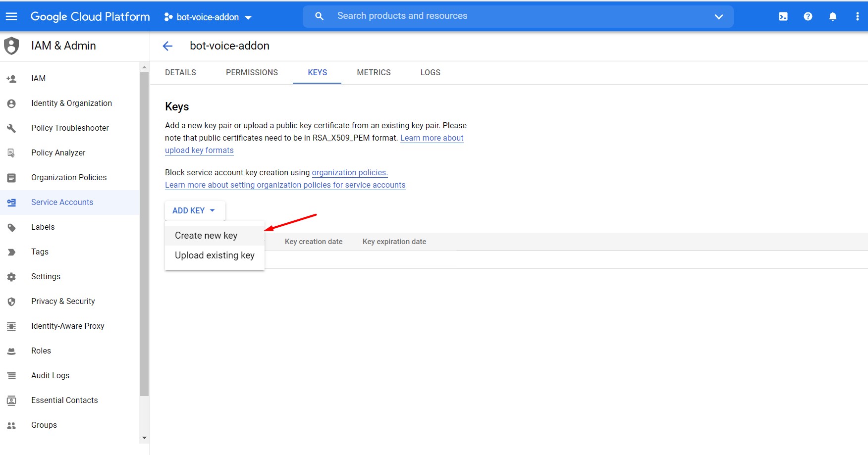Click the Policy Analyzer icon
This screenshot has width=868, height=455.
tap(11, 153)
